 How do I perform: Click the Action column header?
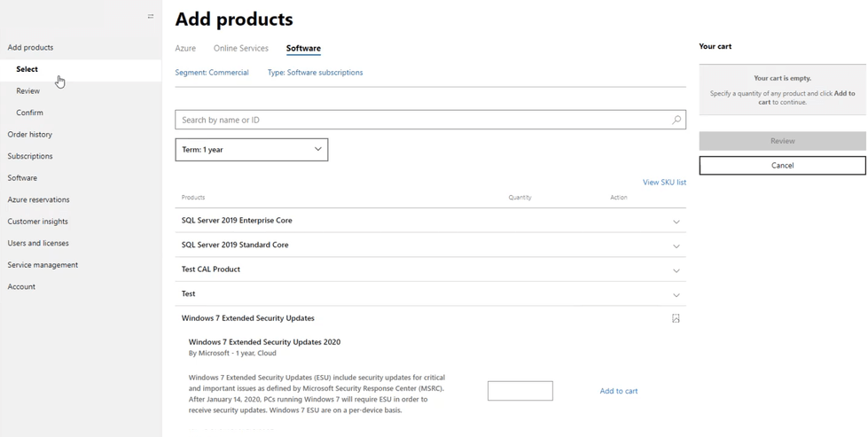(618, 198)
